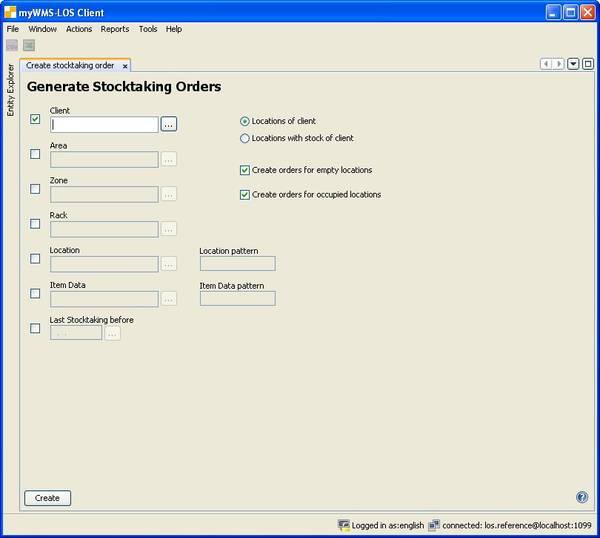Click the Logged in as:english status text
The height and width of the screenshot is (538, 600).
point(388,525)
